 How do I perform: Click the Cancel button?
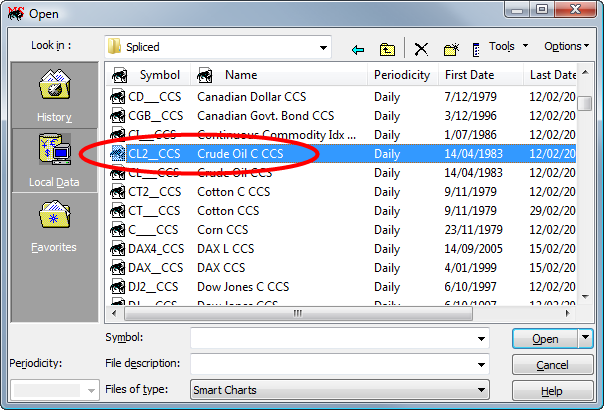point(552,365)
